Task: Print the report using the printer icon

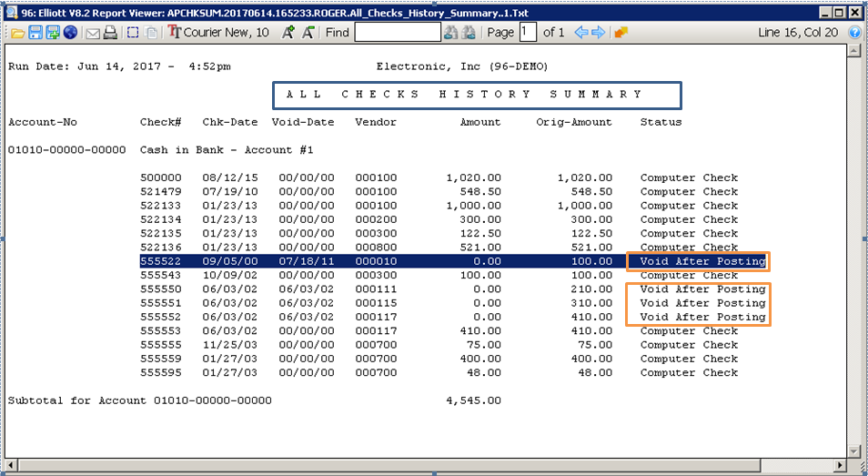Action: tap(110, 33)
